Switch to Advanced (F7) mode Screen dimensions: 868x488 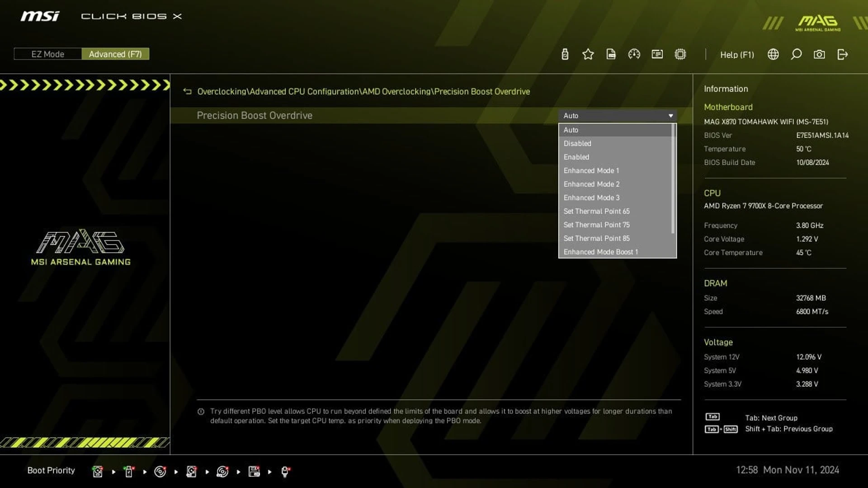[115, 54]
